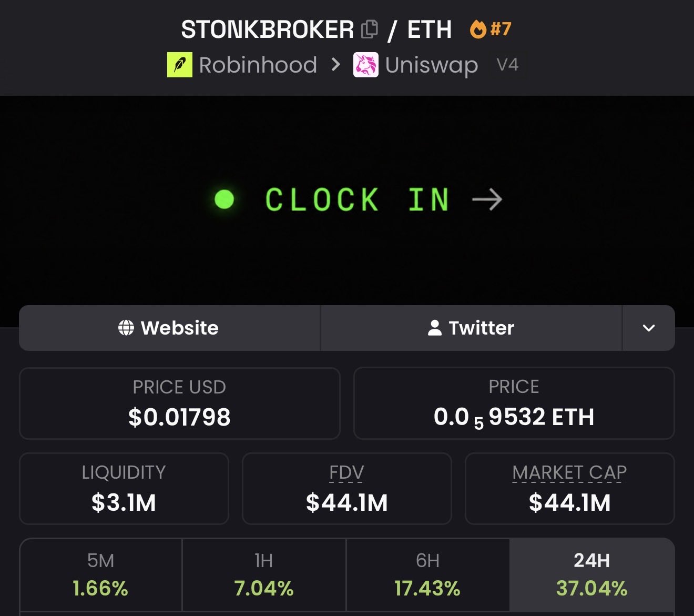The image size is (694, 616).
Task: Open the project Website link
Action: click(169, 328)
